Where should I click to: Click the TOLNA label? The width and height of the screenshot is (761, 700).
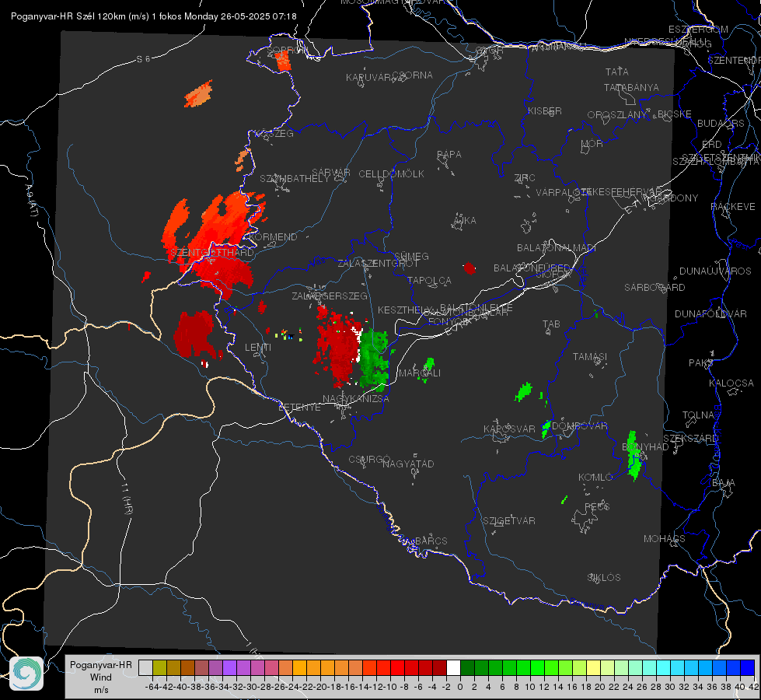pos(698,415)
